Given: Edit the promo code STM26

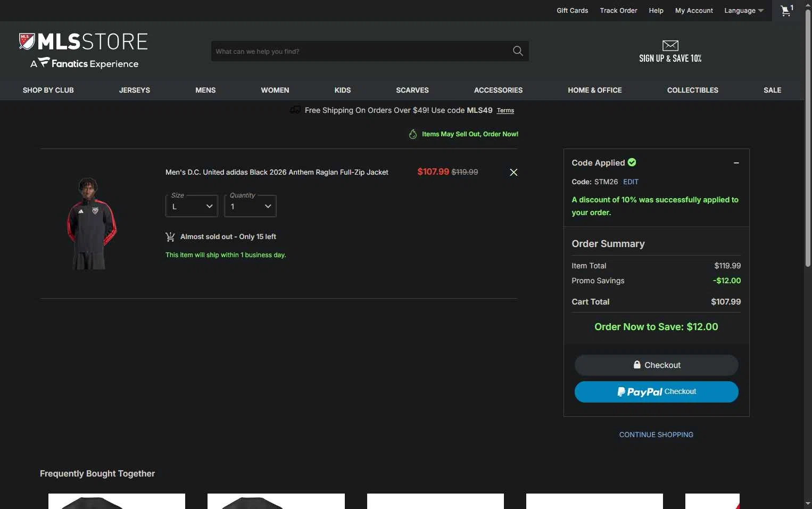Looking at the screenshot, I should (631, 182).
